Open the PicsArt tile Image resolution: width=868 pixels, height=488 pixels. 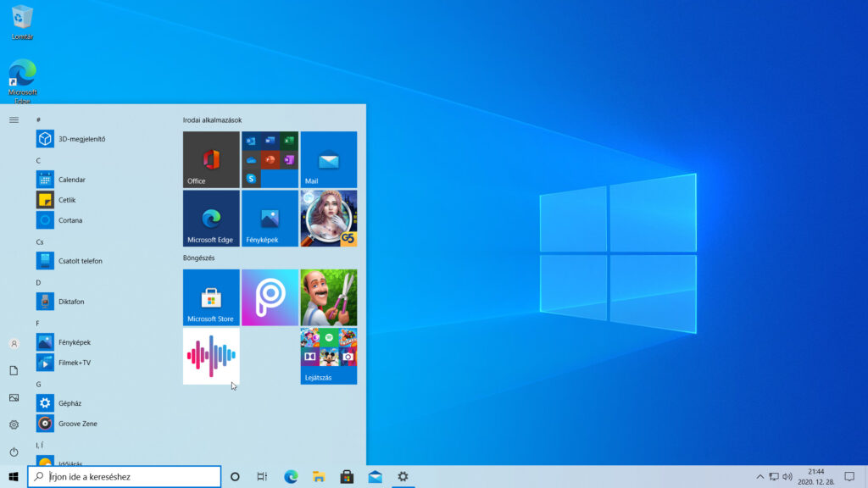(x=270, y=297)
